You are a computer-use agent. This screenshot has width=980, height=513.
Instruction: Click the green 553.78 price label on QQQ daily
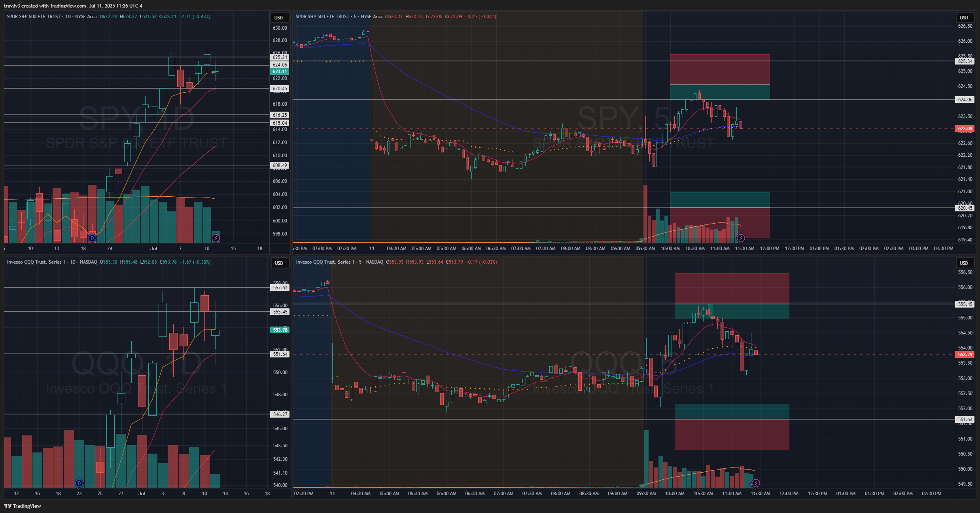pos(280,330)
